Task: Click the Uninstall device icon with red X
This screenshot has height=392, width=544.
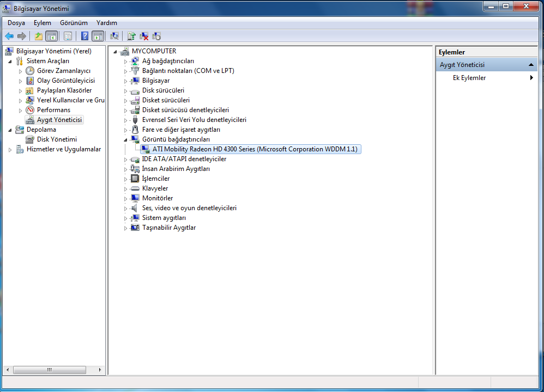Action: [x=144, y=36]
